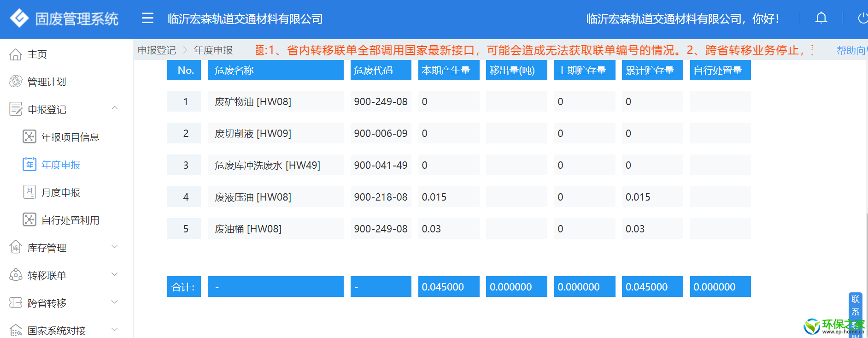Image resolution: width=868 pixels, height=338 pixels.
Task: Click the 月度申报 document icon
Action: tap(29, 192)
